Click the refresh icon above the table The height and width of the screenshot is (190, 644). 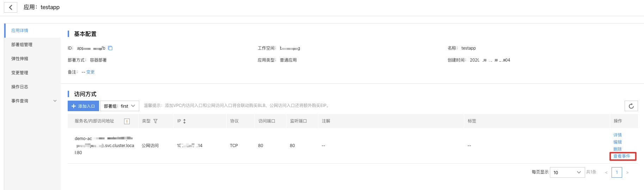click(x=631, y=106)
